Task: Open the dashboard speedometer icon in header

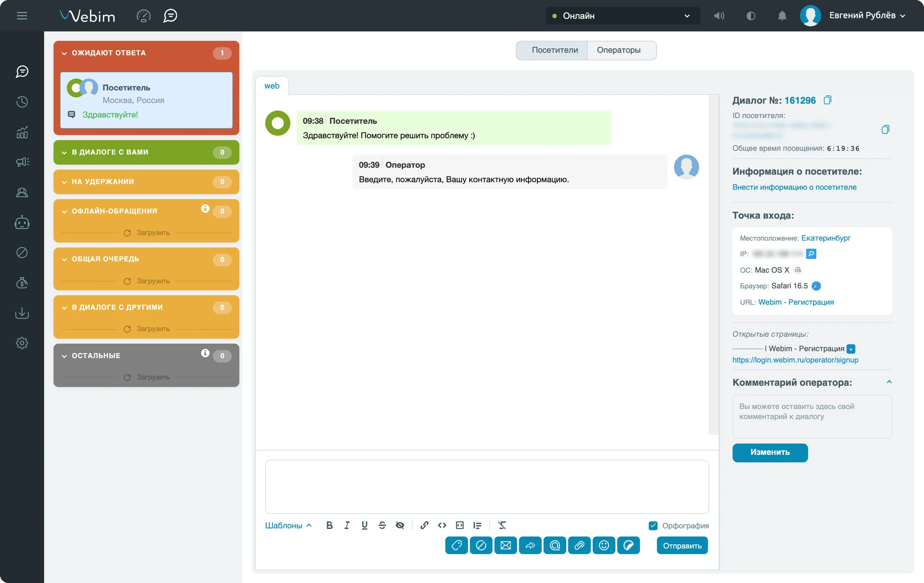Action: pos(144,16)
